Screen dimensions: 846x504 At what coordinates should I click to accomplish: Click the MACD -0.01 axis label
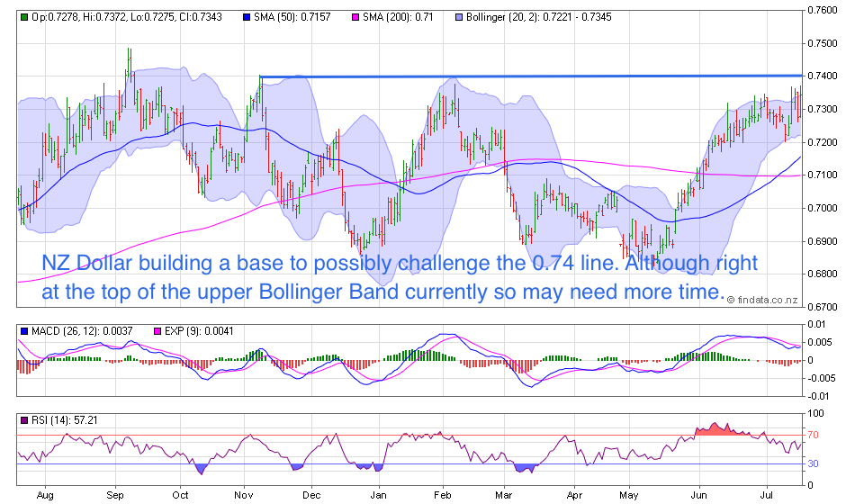pos(819,397)
